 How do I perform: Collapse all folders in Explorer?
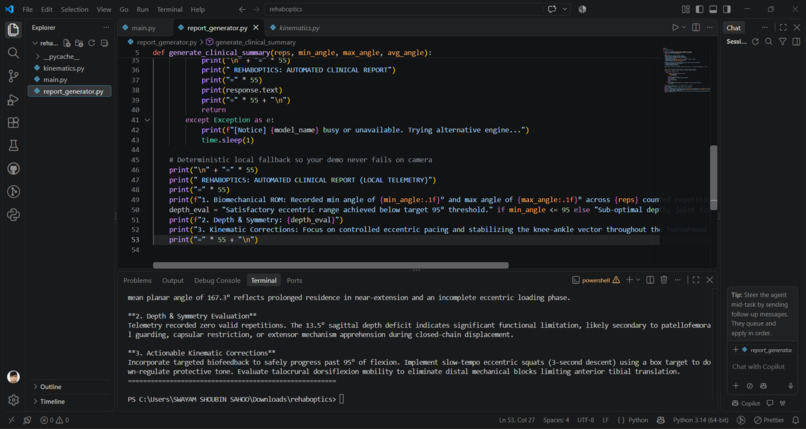(x=104, y=43)
